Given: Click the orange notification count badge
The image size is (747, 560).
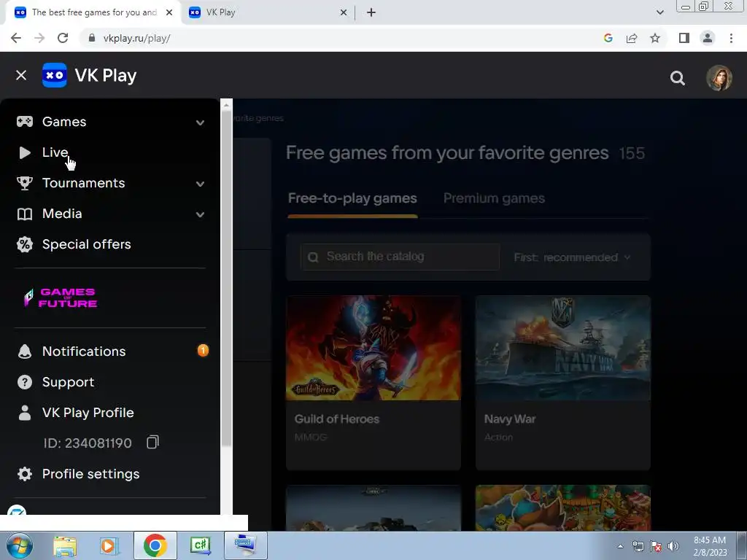Looking at the screenshot, I should point(203,351).
